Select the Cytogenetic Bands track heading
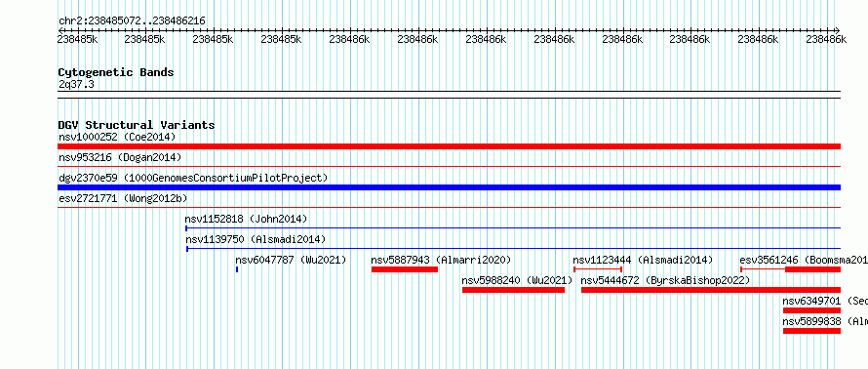 (116, 72)
